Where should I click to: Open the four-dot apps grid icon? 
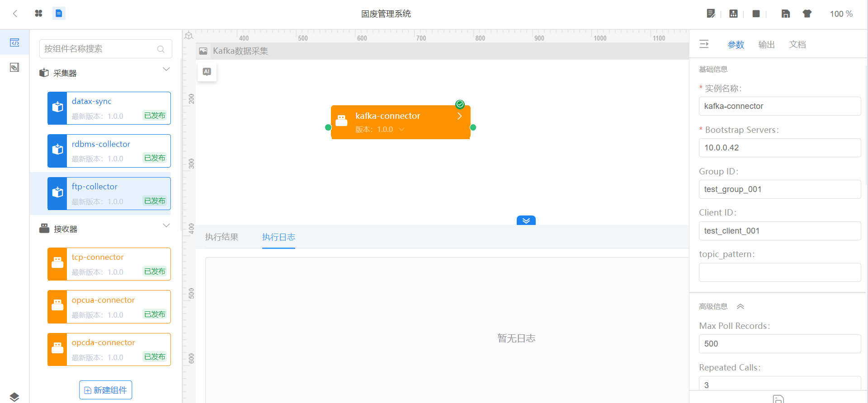[38, 14]
